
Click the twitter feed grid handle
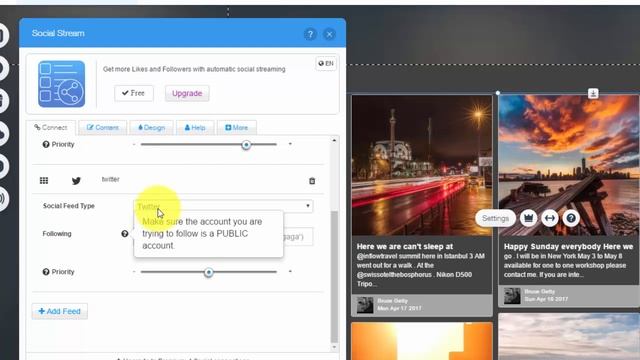click(44, 180)
